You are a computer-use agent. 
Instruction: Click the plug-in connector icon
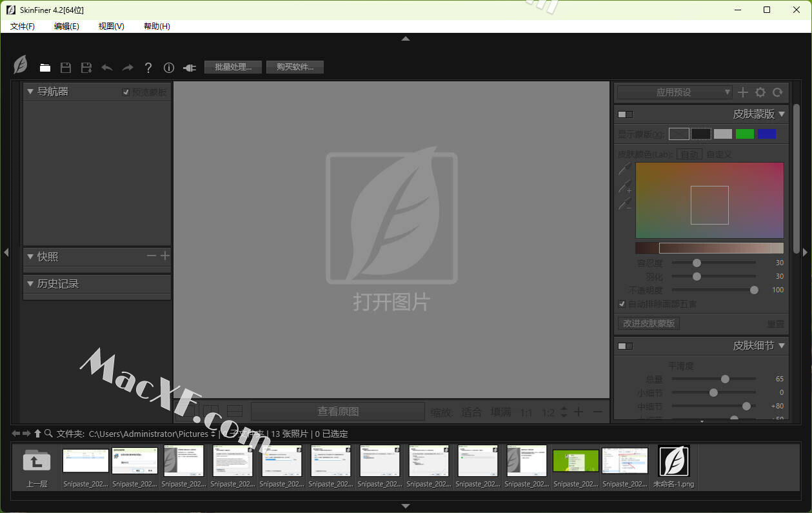pyautogui.click(x=189, y=68)
